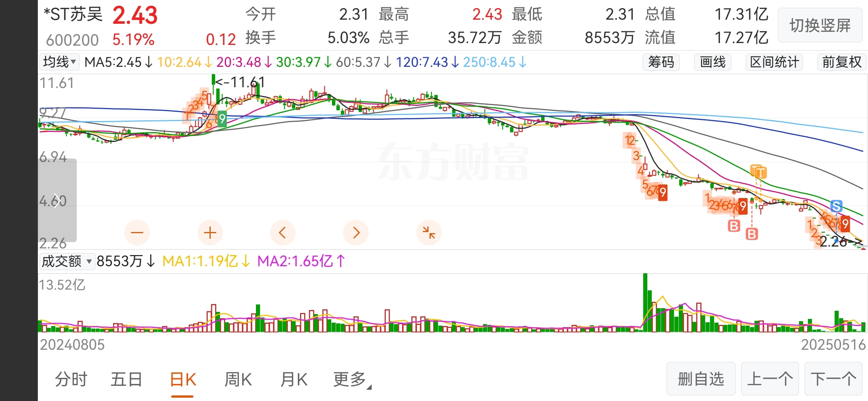Click 删自选 to remove from watchlist

tap(701, 379)
